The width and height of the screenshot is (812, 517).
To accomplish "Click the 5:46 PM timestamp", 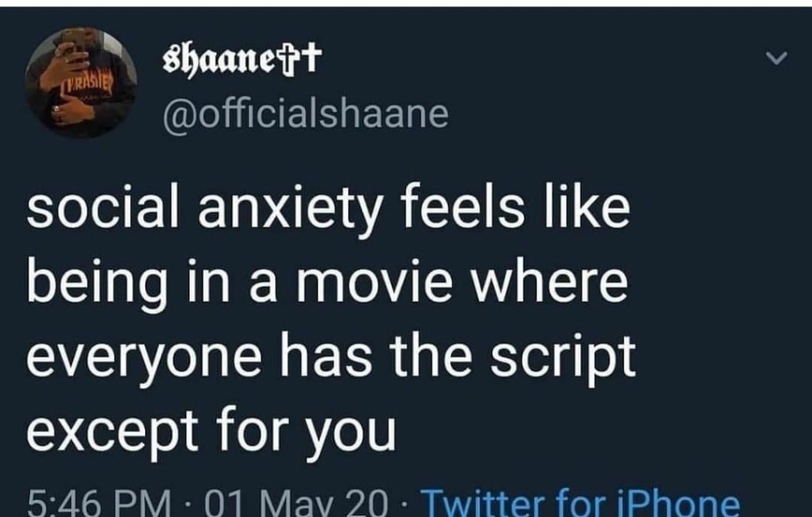I will coord(98,503).
